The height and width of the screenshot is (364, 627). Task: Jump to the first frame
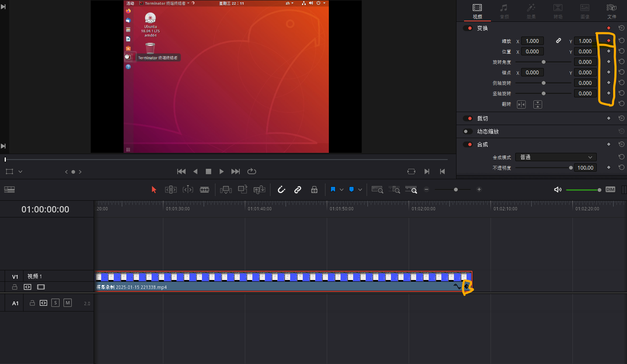181,171
